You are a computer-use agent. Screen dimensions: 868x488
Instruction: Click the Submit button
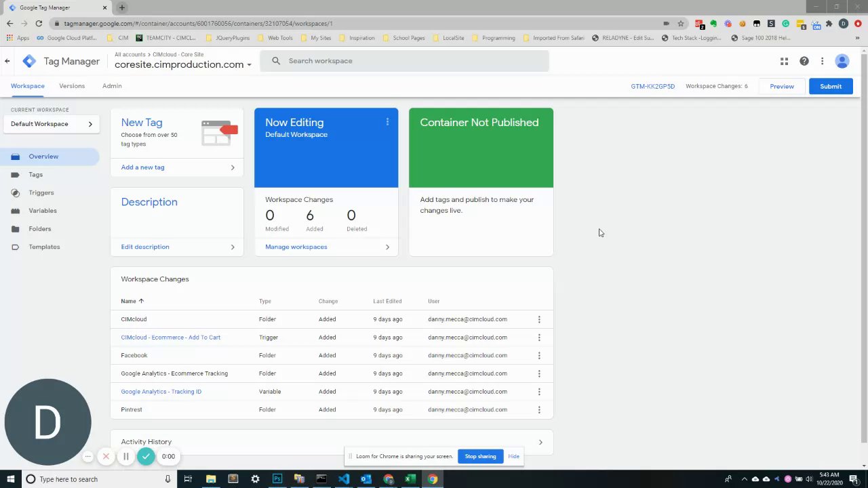click(831, 86)
